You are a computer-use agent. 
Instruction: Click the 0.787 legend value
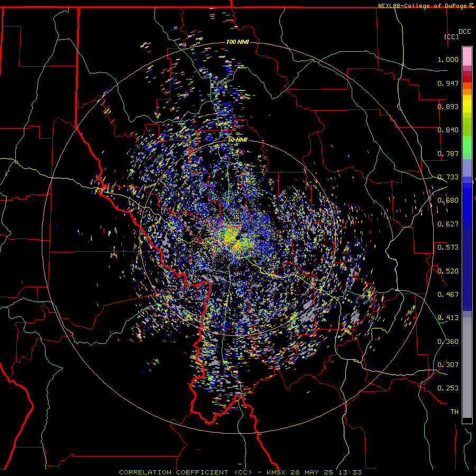448,153
